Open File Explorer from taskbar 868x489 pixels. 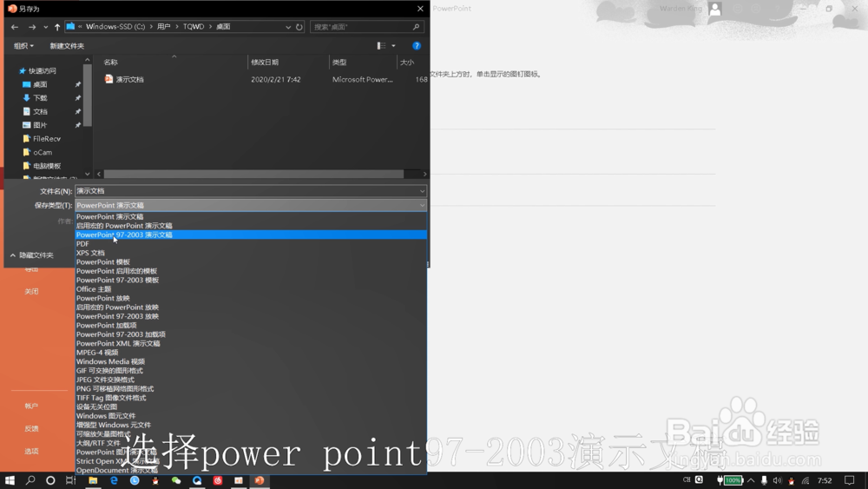pyautogui.click(x=93, y=480)
